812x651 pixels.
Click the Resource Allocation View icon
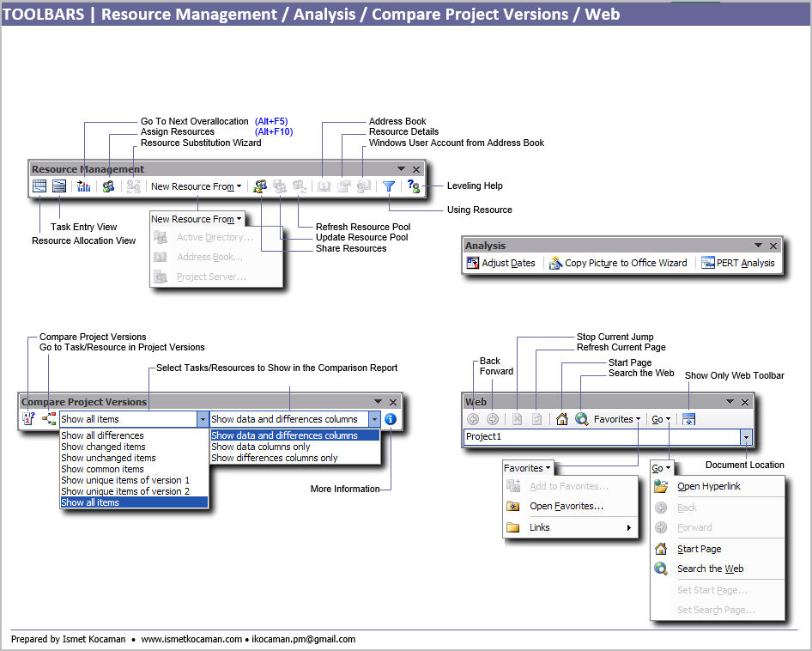pos(39,186)
